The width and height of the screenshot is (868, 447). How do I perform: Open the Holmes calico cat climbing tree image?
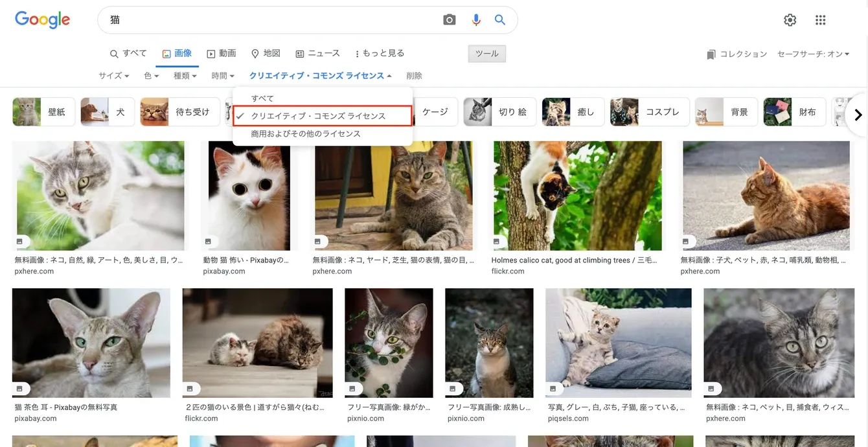(579, 196)
